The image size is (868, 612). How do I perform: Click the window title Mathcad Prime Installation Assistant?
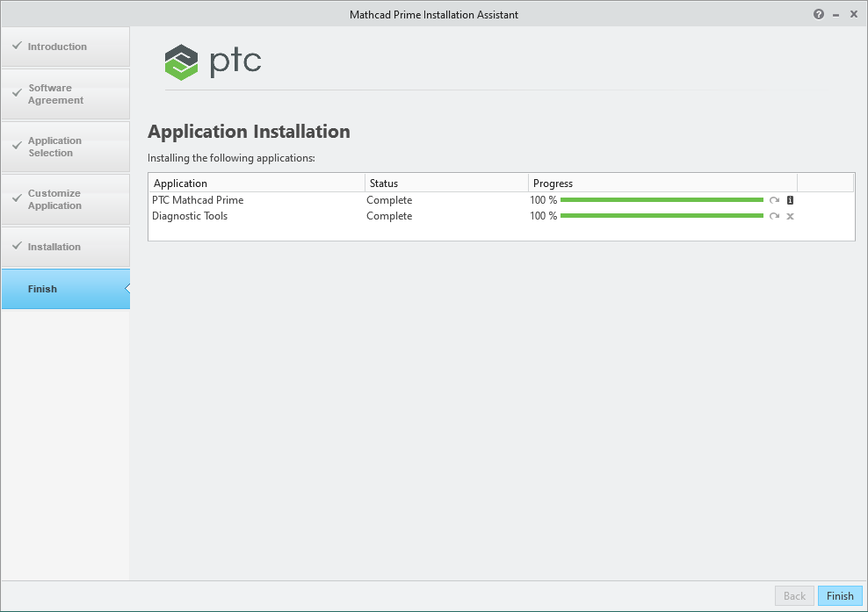434,15
